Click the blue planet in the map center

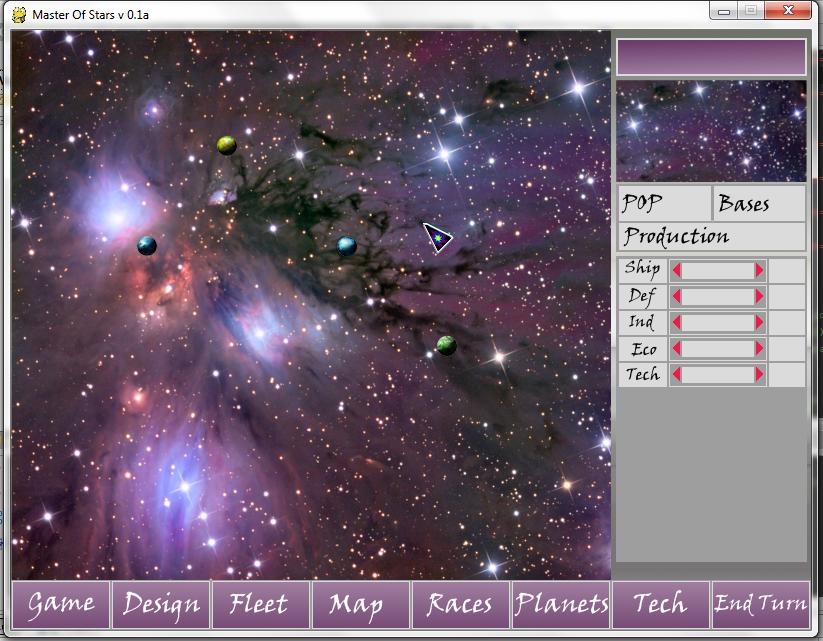[347, 245]
